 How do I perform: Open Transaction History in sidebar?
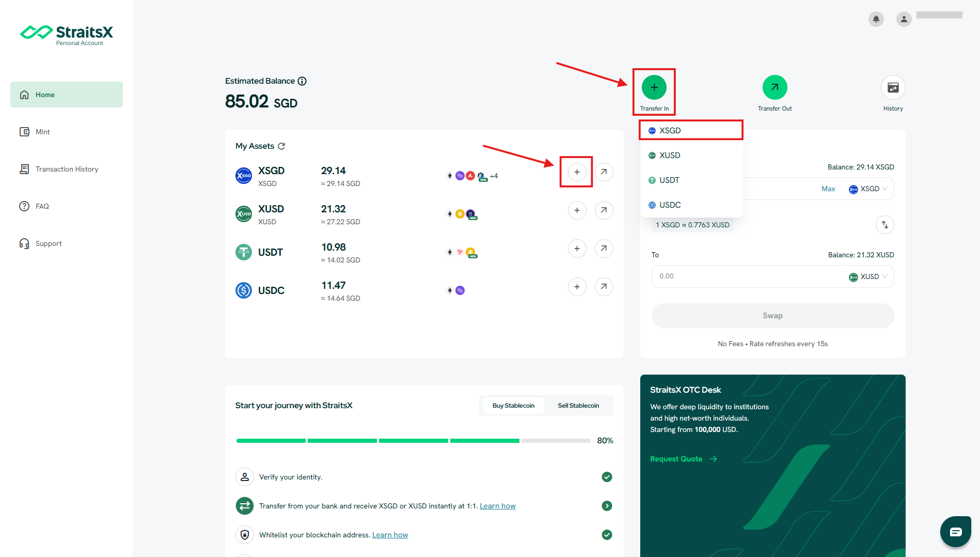(x=67, y=169)
